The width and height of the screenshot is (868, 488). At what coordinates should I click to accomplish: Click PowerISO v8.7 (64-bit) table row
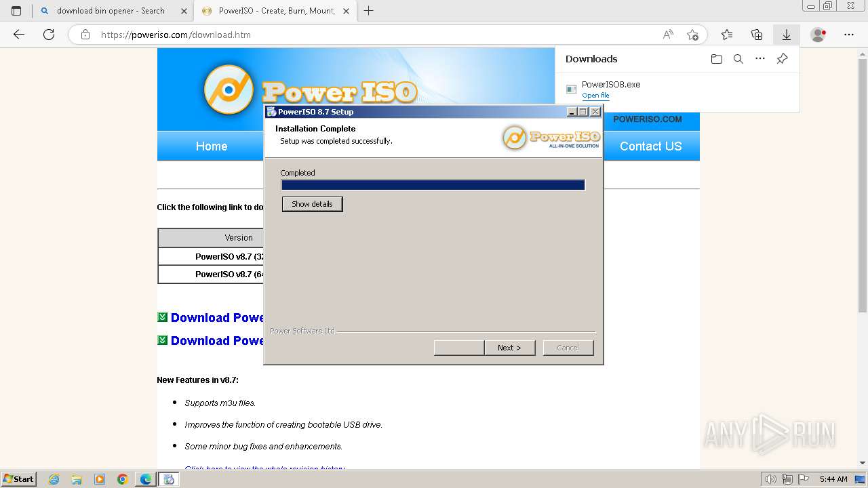211,274
